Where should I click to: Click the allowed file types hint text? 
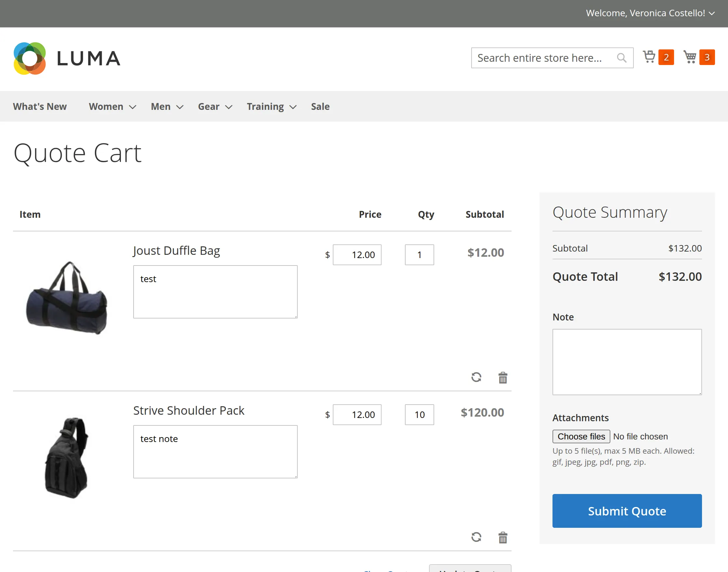[624, 456]
